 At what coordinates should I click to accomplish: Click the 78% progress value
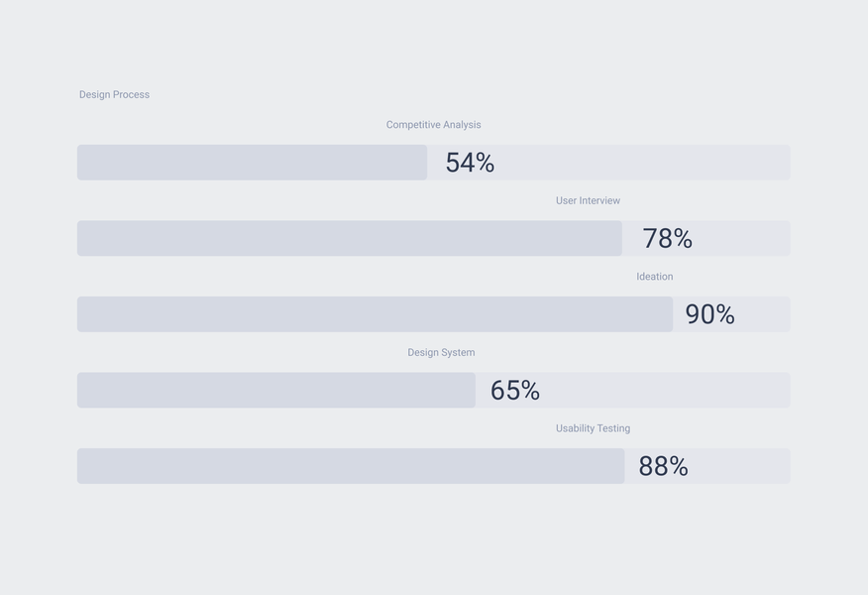[x=667, y=239]
